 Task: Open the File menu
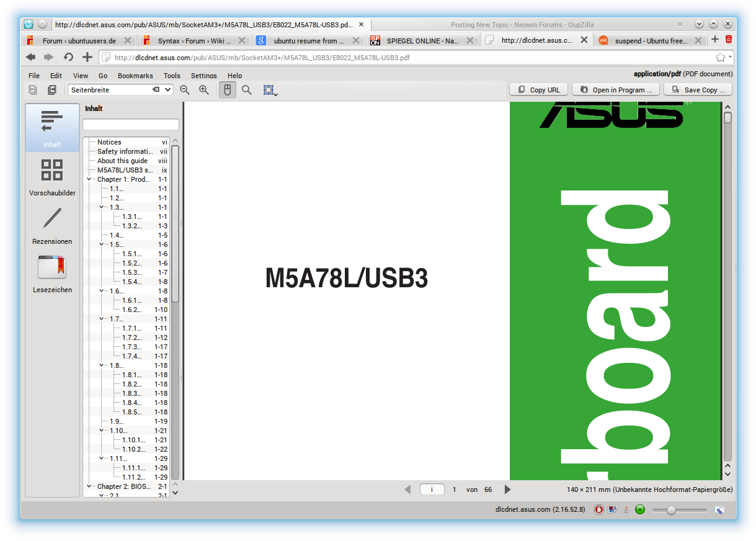[34, 76]
